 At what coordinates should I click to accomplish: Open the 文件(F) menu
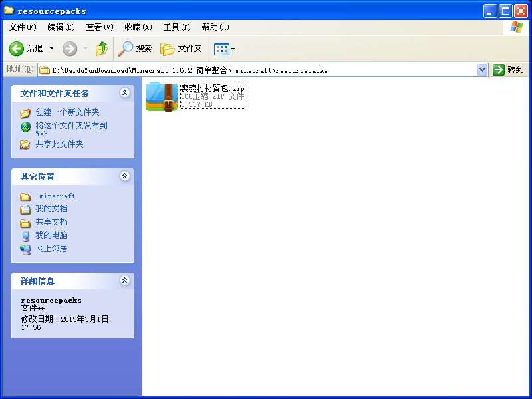tap(23, 27)
